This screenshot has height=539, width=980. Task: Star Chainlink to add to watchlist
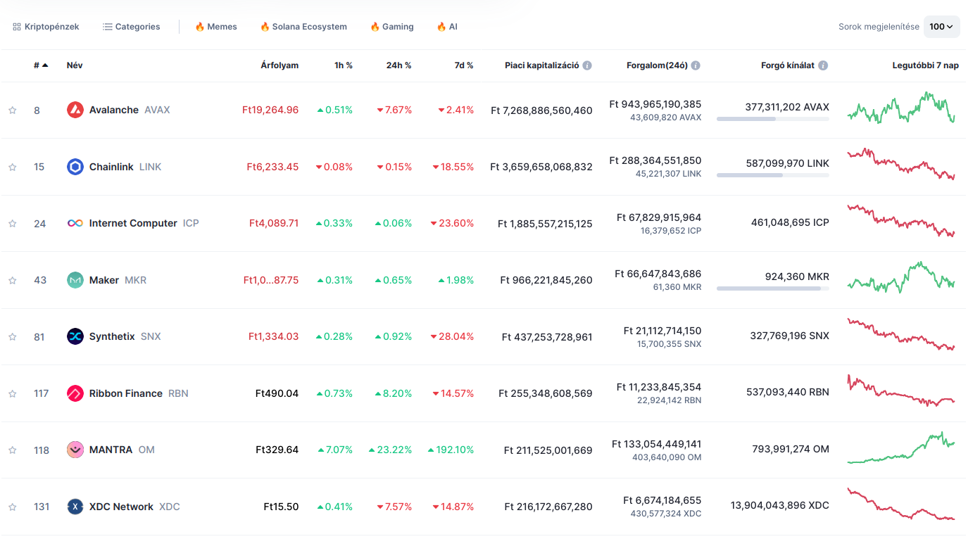12,167
